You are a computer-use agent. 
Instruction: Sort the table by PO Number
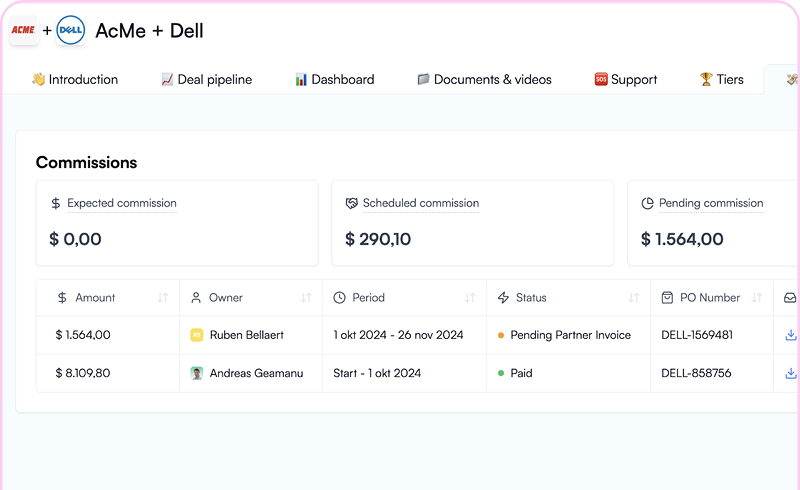[x=757, y=298]
